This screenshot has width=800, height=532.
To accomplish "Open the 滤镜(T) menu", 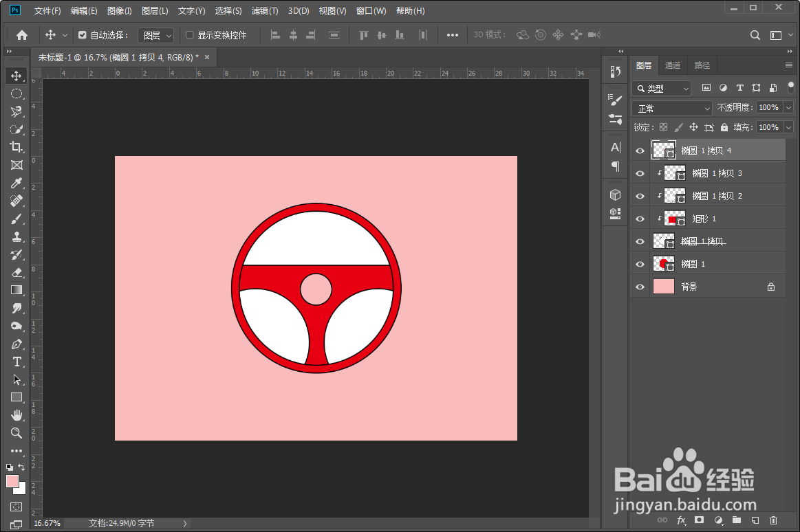I will (x=265, y=11).
